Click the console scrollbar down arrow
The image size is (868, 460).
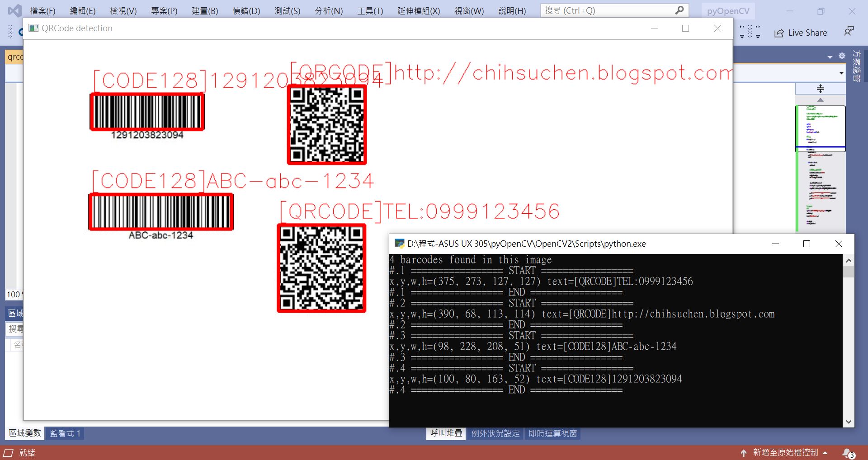tap(849, 422)
